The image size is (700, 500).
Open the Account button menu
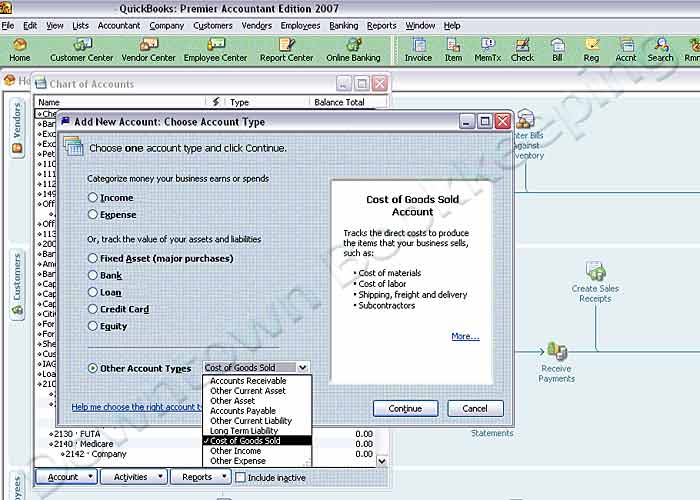coord(66,477)
